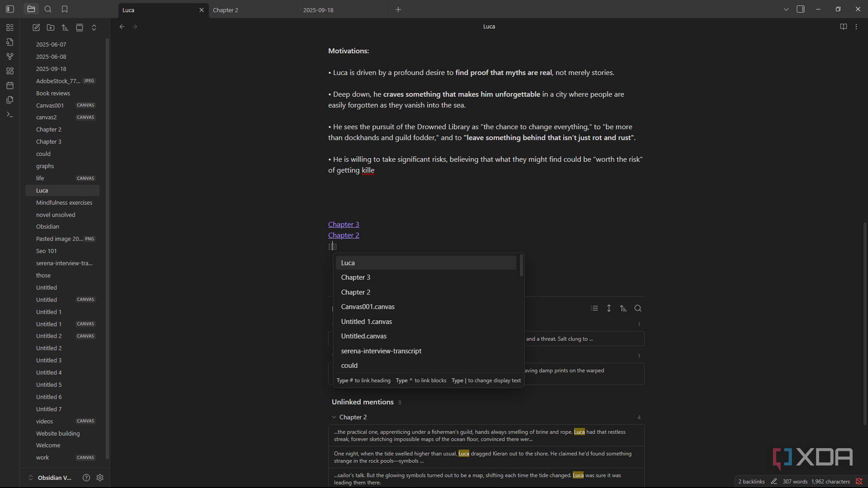
Task: Follow the Chapter 2 link in note
Action: click(x=344, y=235)
